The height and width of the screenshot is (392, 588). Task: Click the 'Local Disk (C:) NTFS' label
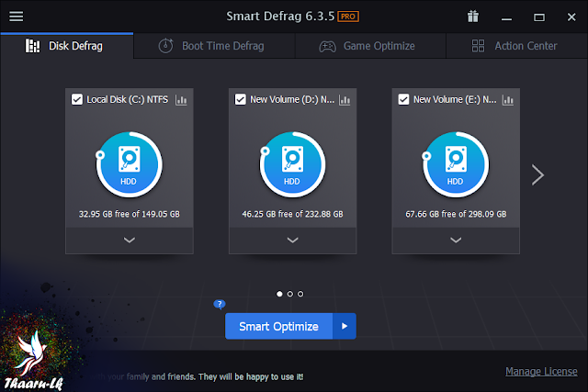128,100
